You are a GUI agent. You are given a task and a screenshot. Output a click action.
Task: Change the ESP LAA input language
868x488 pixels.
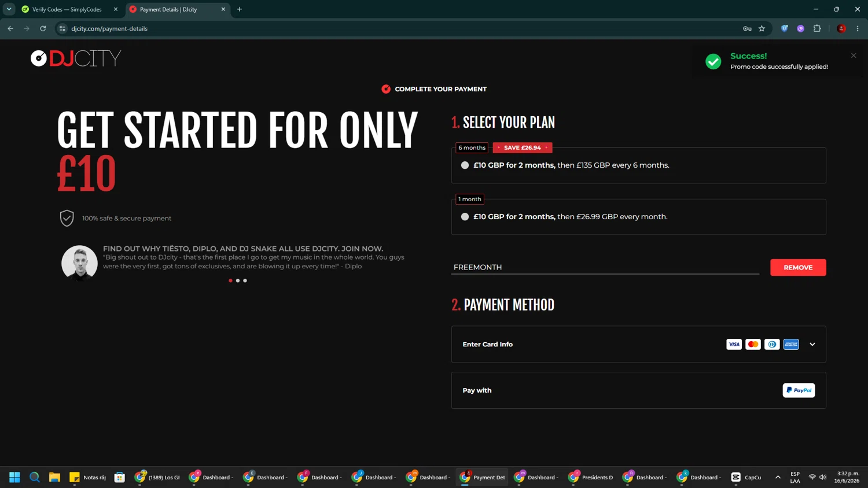[x=795, y=477]
